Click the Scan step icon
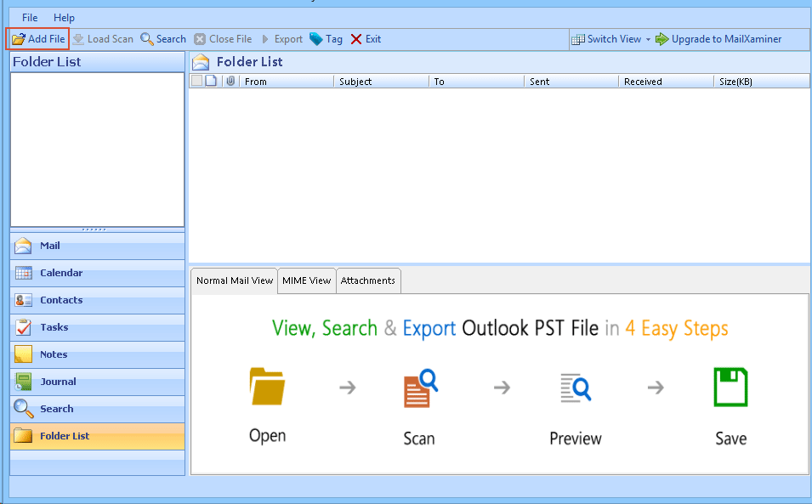The height and width of the screenshot is (504, 812). point(421,388)
